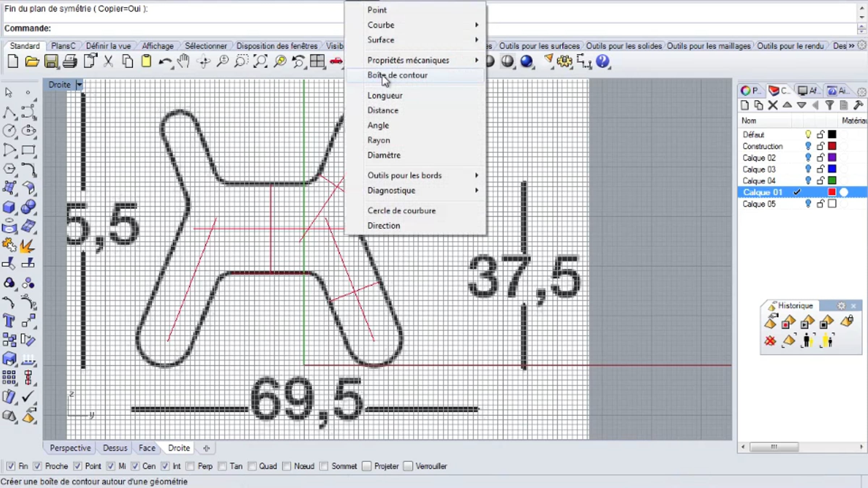Click the Longueur menu item
868x488 pixels.
pyautogui.click(x=385, y=95)
